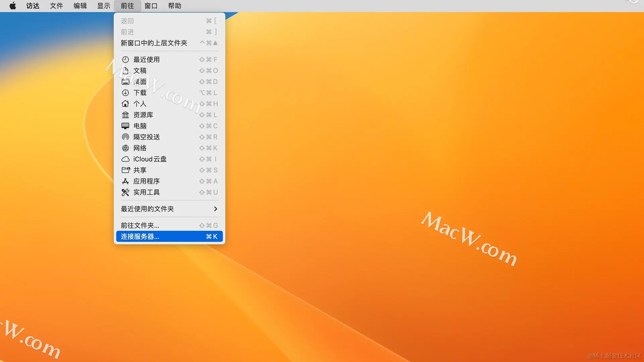Click the document icon next to 文稿
644x362 pixels.
point(125,71)
